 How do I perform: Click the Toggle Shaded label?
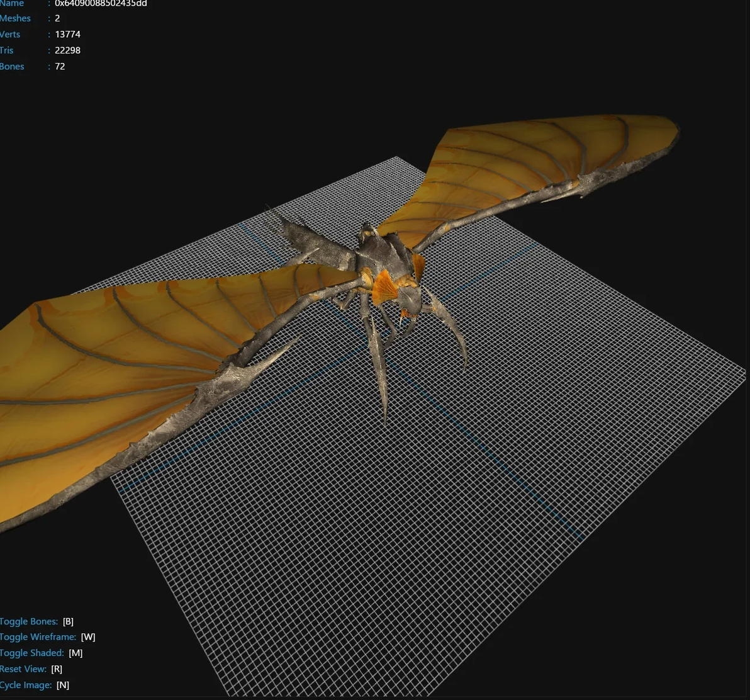(31, 653)
